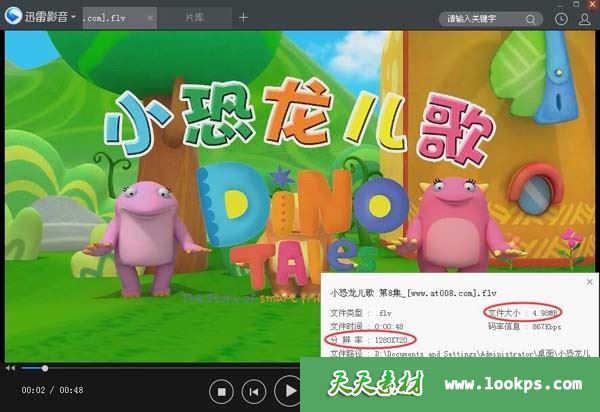Click the download icon in title bar
600x412 pixels.
[584, 18]
